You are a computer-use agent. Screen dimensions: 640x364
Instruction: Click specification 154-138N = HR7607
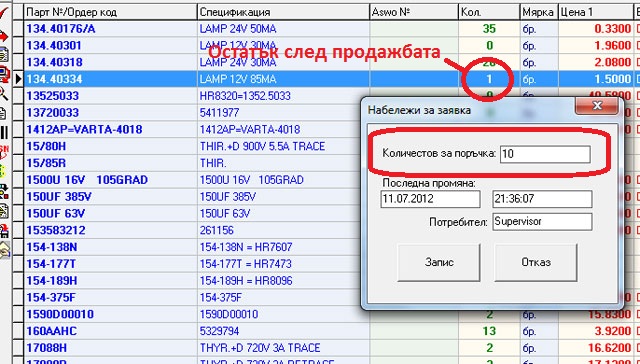246,247
